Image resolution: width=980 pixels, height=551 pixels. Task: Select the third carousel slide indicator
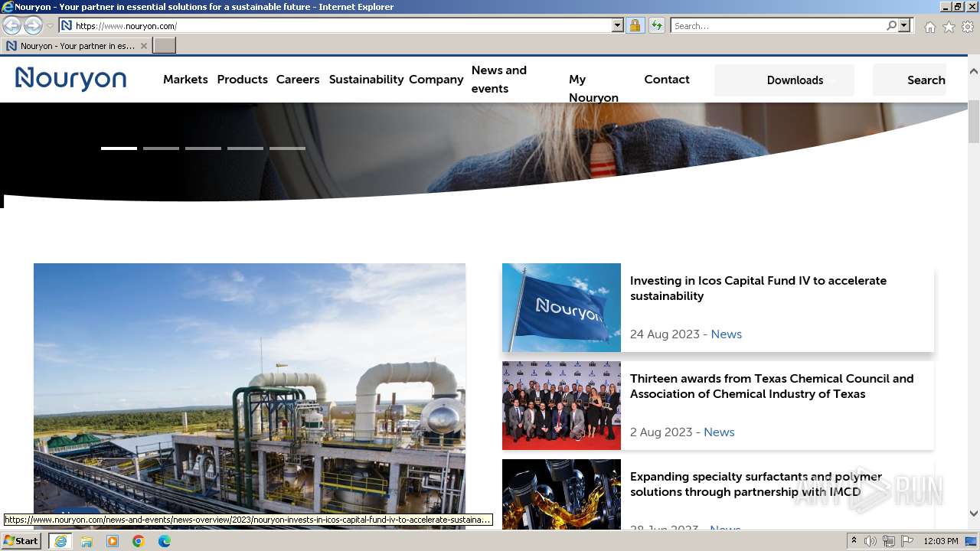tap(203, 148)
